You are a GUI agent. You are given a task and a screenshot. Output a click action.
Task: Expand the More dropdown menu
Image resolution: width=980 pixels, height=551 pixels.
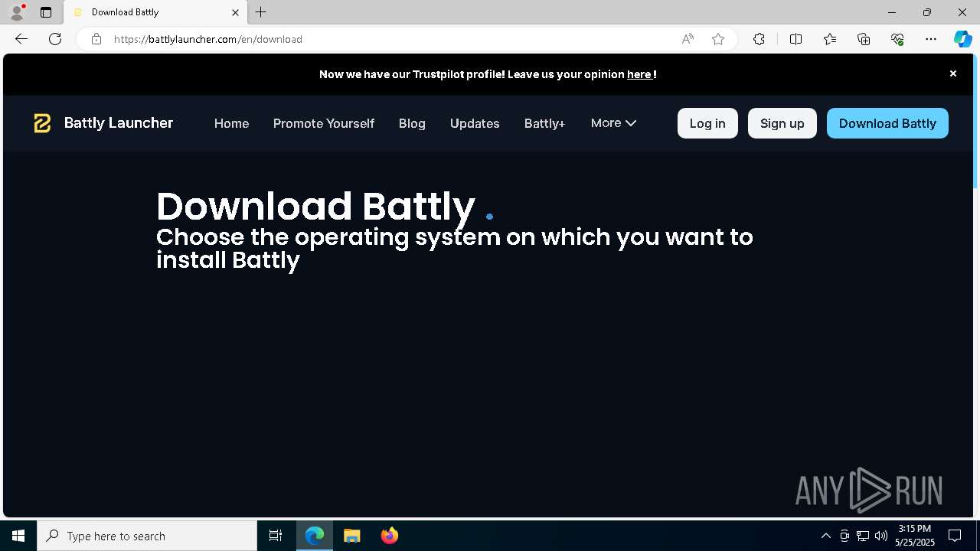(613, 123)
